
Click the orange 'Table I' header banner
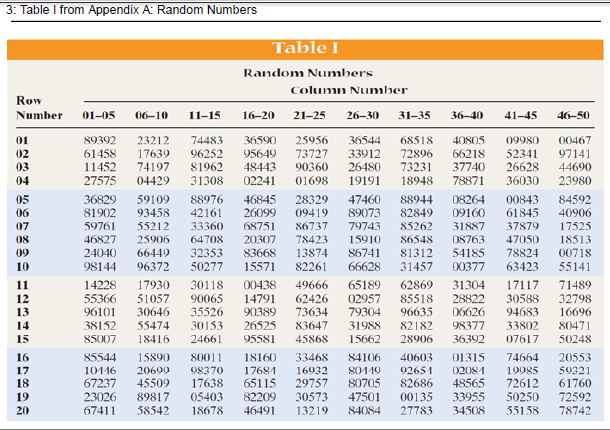[x=305, y=49]
